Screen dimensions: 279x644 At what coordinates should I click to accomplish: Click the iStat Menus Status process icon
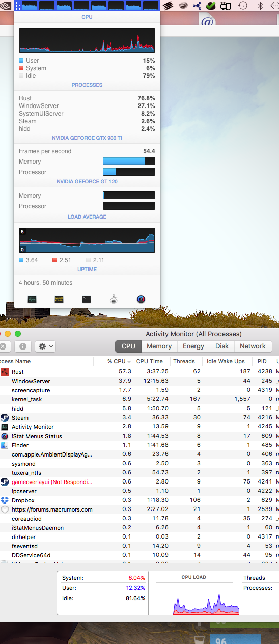pos(5,436)
